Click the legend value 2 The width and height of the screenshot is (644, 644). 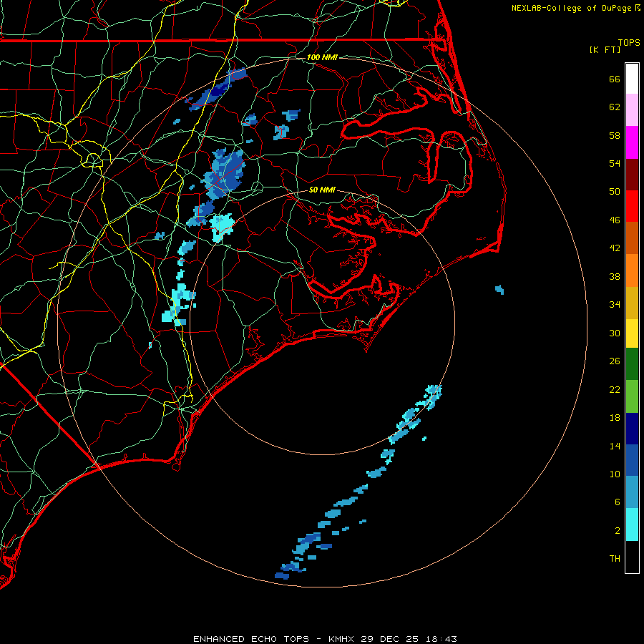pos(618,531)
